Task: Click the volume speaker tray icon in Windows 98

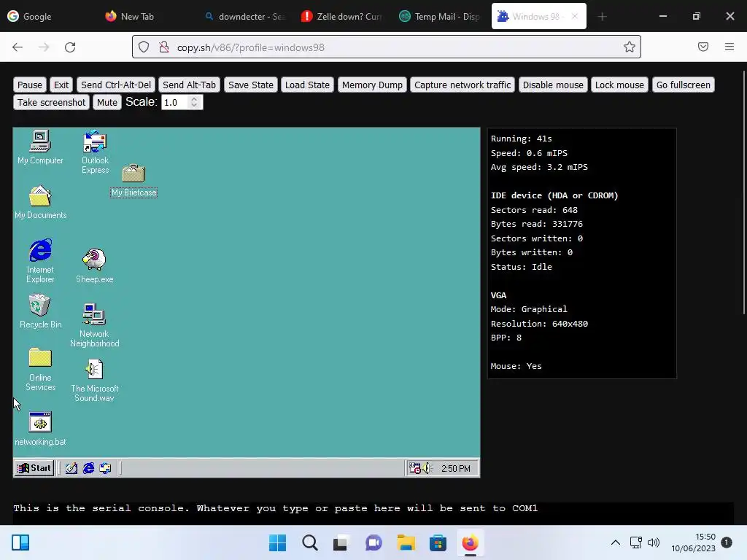Action: (426, 468)
